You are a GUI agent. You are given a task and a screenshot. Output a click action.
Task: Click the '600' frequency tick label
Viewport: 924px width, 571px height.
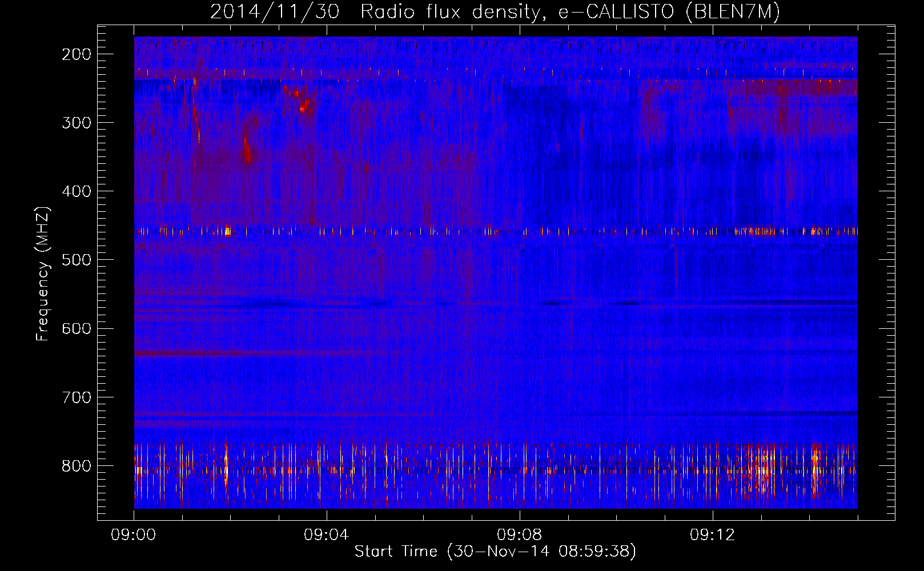pos(77,328)
